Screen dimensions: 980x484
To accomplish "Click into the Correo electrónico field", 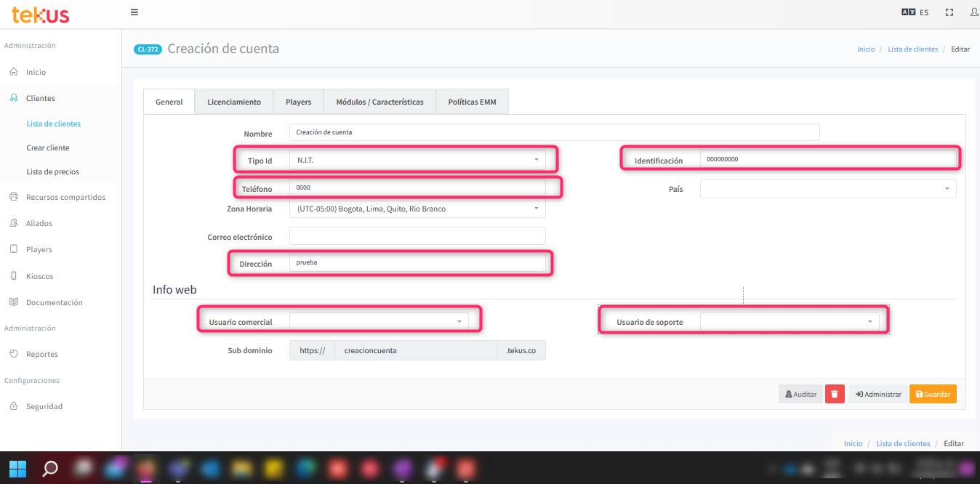I will [417, 236].
